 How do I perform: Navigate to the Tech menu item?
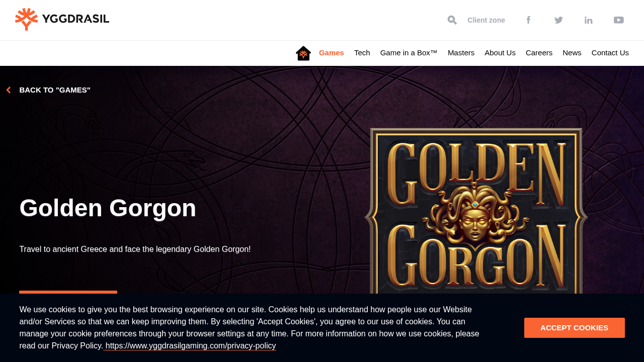tap(362, 52)
